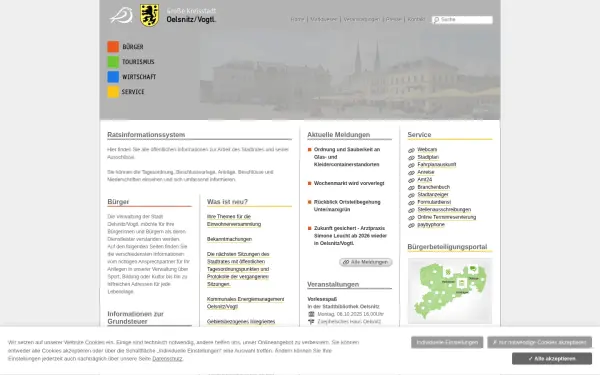Open the Tourismus main menu
The image size is (600, 375).
138,62
